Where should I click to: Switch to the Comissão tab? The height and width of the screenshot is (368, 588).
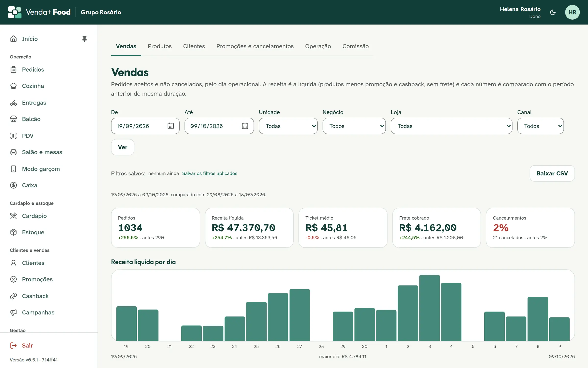[x=355, y=46]
